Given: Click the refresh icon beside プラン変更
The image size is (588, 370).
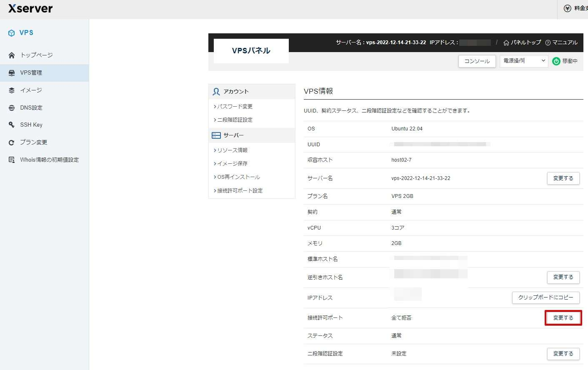Looking at the screenshot, I should pyautogui.click(x=12, y=142).
